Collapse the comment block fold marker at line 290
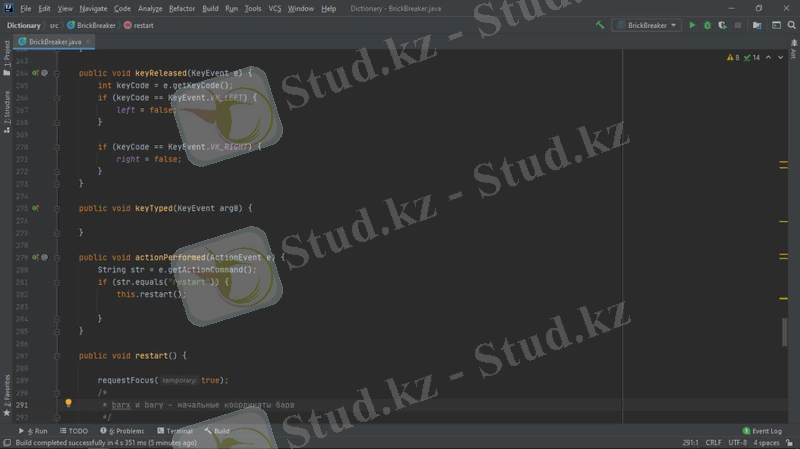Viewport: 800px width, 449px height. pyautogui.click(x=57, y=393)
